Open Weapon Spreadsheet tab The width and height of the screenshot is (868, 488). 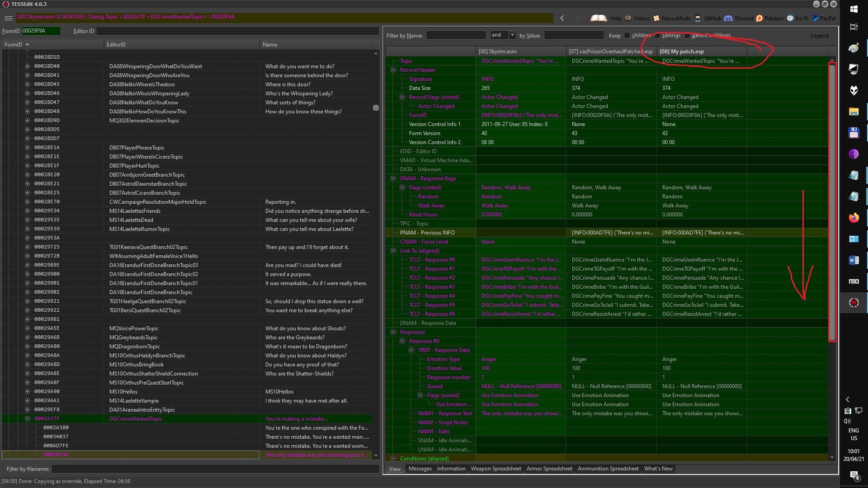(x=495, y=469)
